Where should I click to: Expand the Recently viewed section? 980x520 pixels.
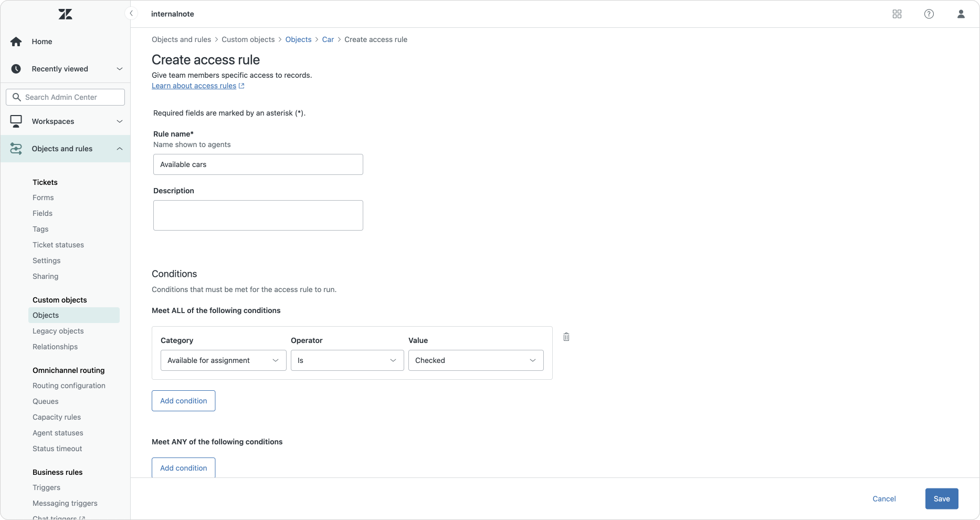point(119,69)
